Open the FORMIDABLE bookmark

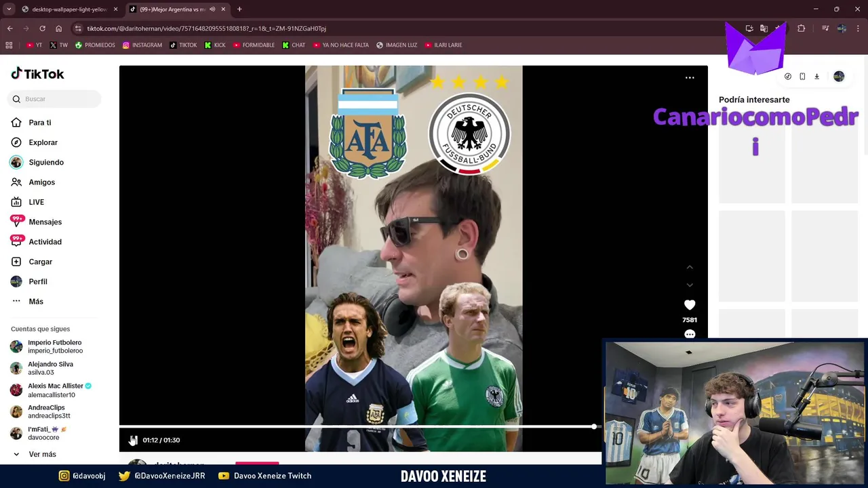click(x=254, y=45)
